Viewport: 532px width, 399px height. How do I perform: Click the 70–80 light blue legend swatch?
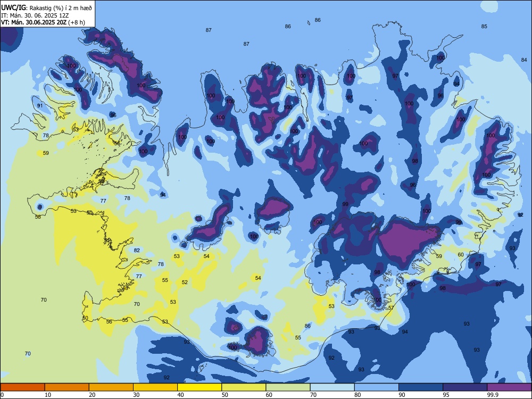[x=332, y=387]
